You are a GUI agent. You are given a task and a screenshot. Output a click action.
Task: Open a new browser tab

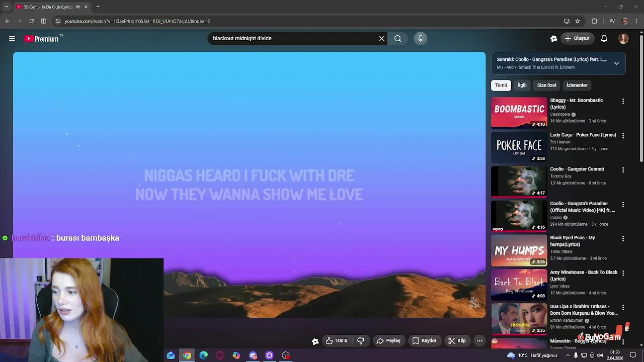tap(98, 7)
